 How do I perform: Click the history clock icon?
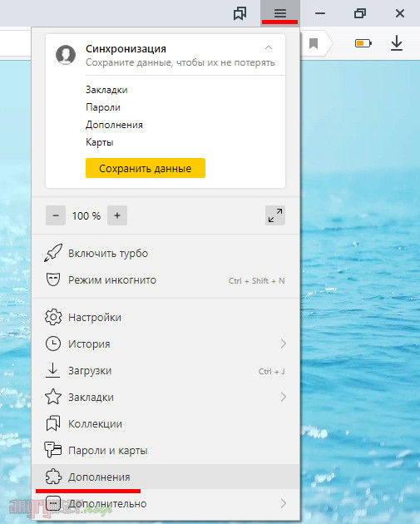tap(53, 344)
